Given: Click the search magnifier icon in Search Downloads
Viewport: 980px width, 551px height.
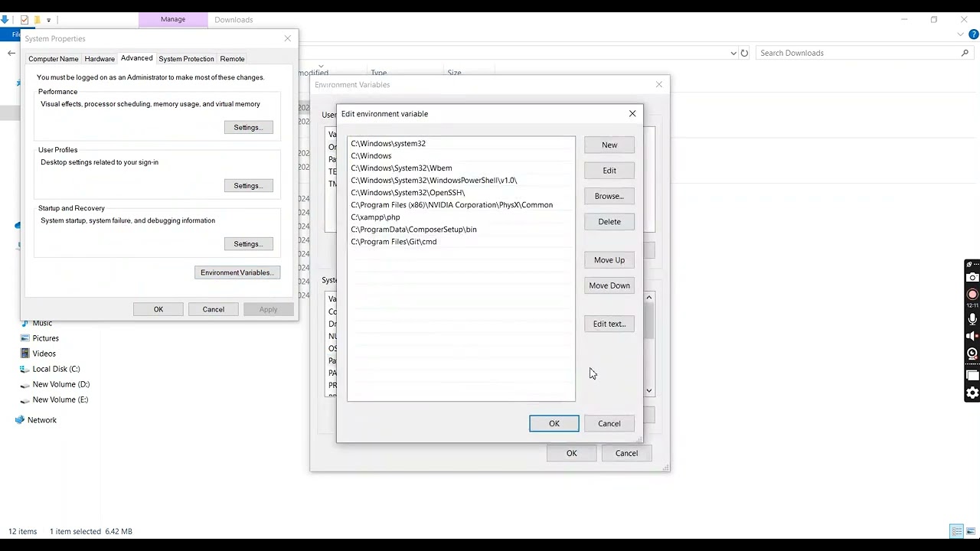Looking at the screenshot, I should point(965,53).
